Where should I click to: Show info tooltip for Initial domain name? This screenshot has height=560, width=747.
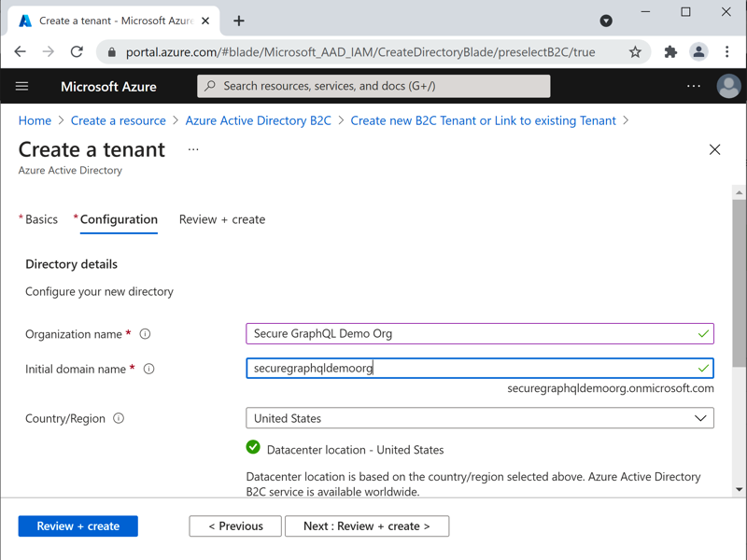tap(148, 369)
